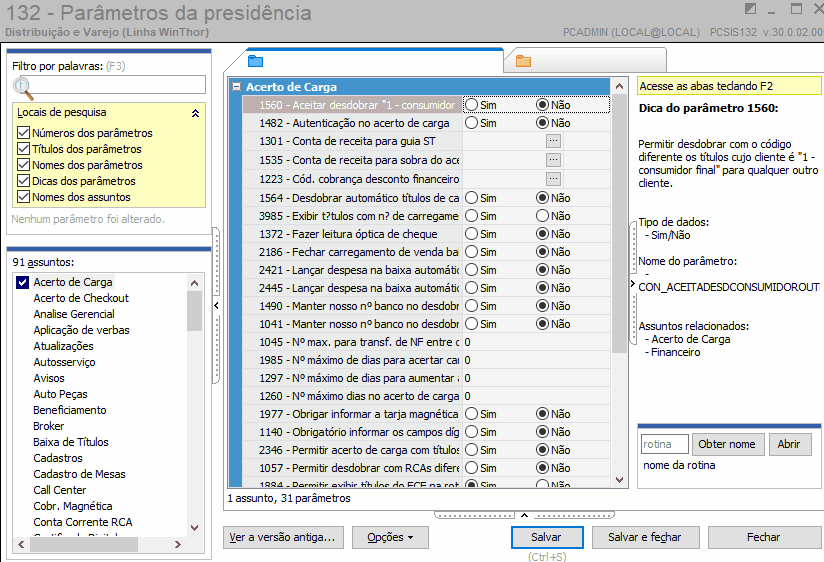Uncheck Nomes dos parâmetros

click(x=23, y=165)
